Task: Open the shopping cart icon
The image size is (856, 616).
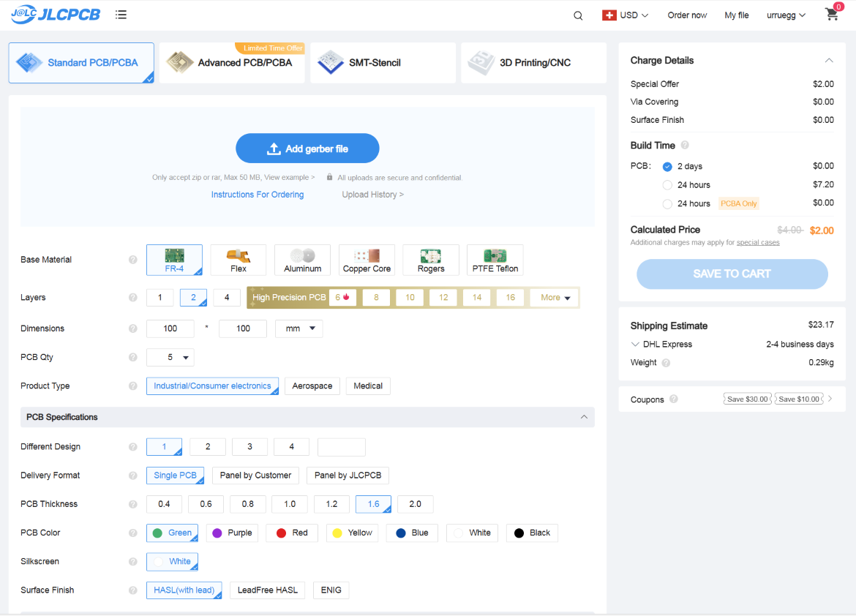Action: [832, 15]
